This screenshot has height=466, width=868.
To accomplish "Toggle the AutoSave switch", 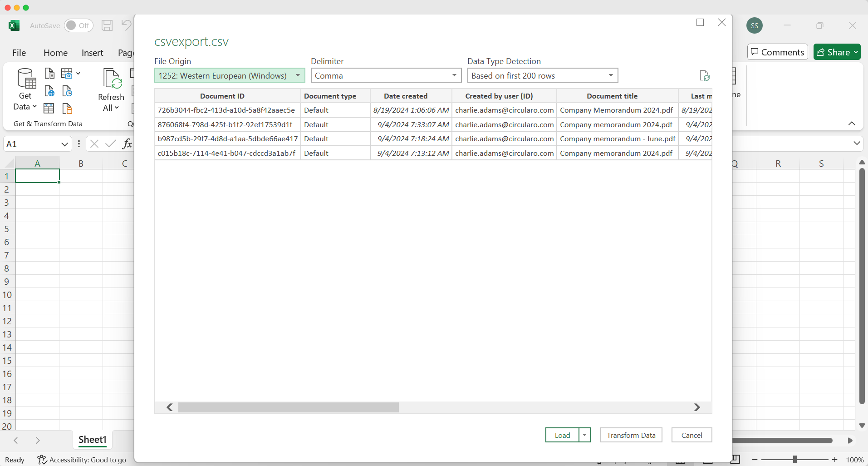I will click(x=78, y=25).
